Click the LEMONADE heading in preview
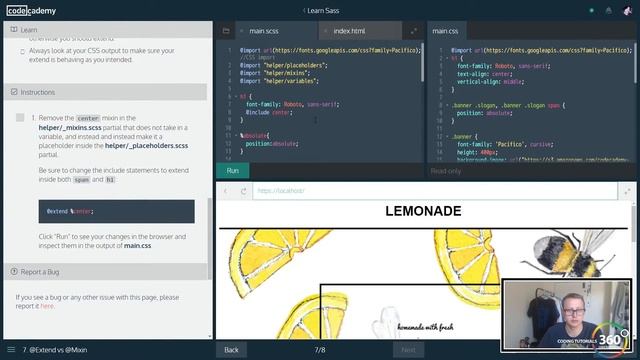Screen dimensions: 640x360 [x=423, y=211]
